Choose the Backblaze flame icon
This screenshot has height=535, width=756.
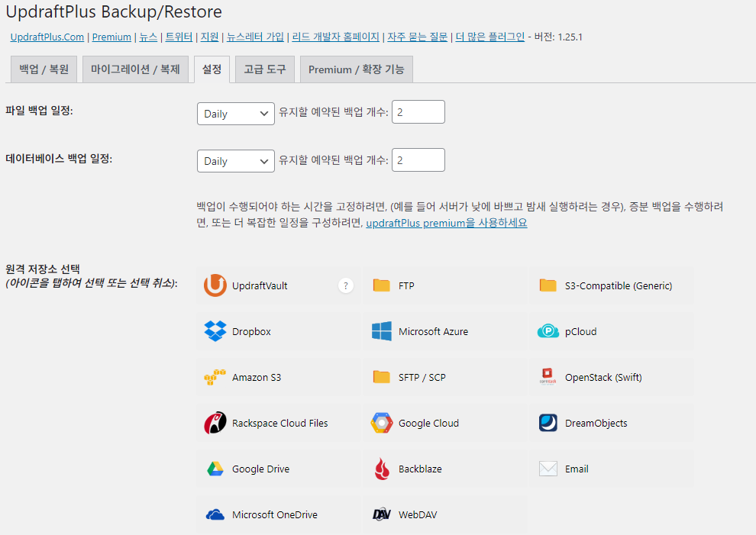pyautogui.click(x=381, y=469)
